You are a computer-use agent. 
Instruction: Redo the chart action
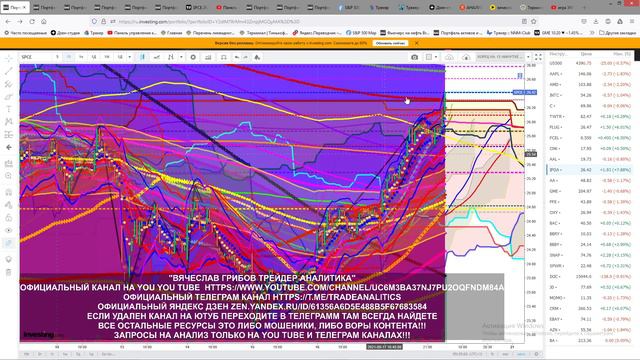coord(246,57)
